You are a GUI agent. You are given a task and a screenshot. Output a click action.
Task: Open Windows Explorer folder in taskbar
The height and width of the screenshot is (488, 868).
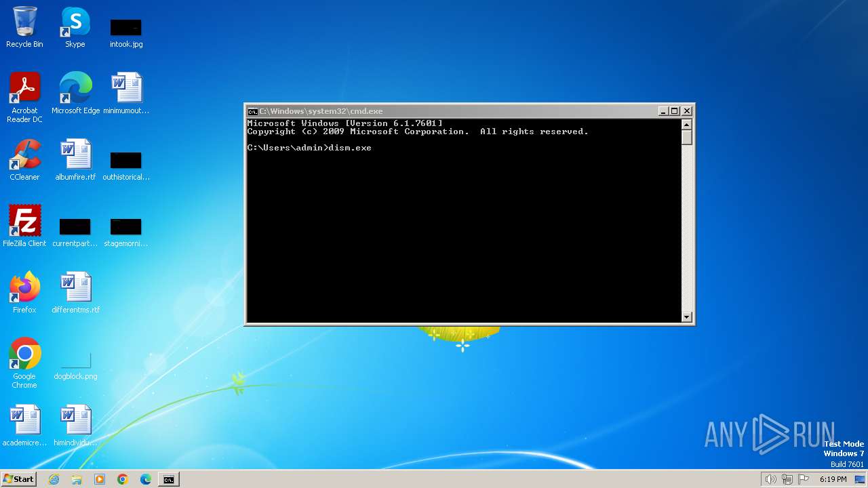tap(77, 479)
